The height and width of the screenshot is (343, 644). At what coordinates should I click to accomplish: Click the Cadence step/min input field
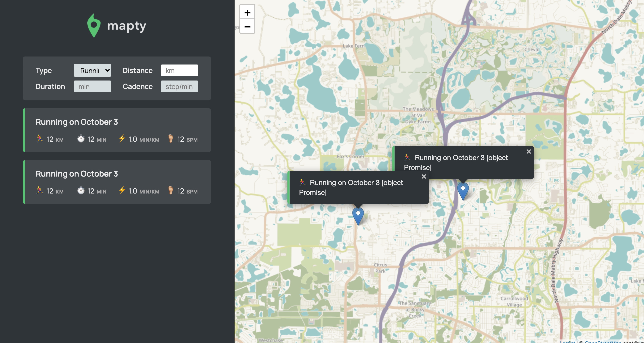click(x=179, y=87)
